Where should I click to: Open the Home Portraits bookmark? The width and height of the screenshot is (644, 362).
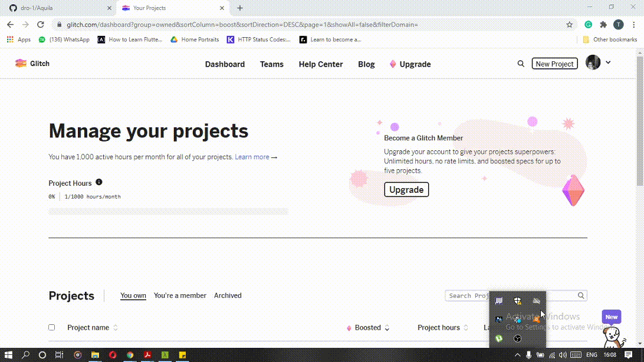pyautogui.click(x=195, y=40)
